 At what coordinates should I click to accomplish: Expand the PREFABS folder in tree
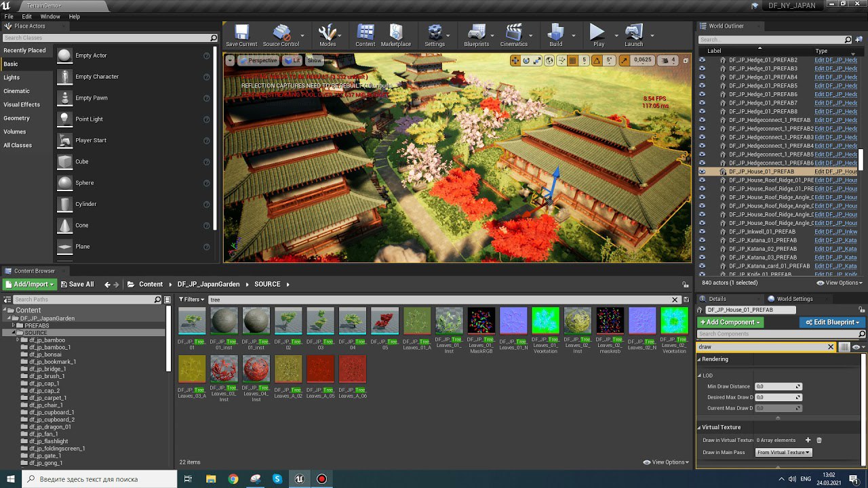click(x=14, y=326)
